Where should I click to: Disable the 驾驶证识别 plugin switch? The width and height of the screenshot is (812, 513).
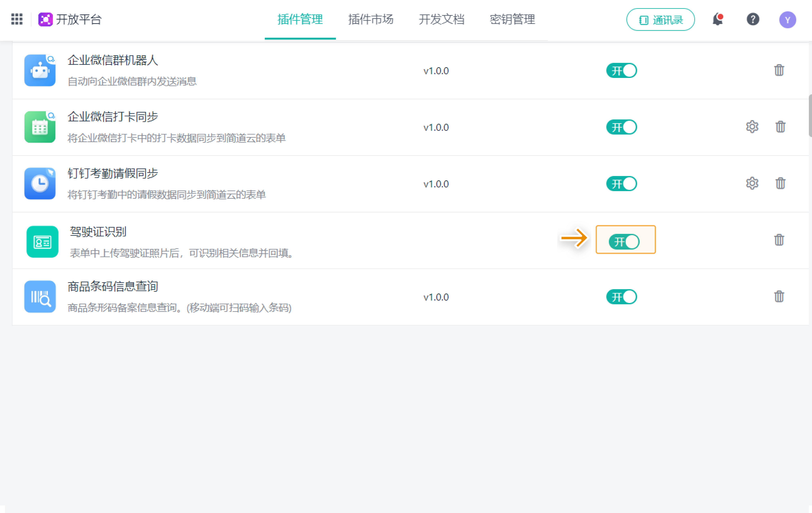[x=624, y=242]
